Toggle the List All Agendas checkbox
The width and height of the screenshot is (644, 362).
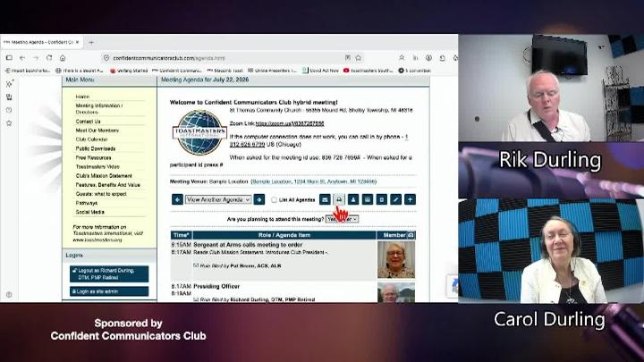click(274, 200)
